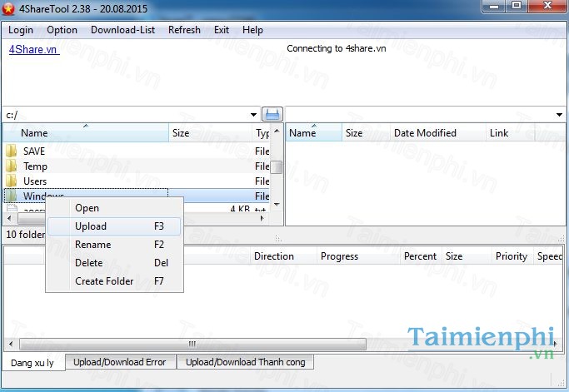Click the Percent column header
The image size is (569, 392).
point(421,256)
